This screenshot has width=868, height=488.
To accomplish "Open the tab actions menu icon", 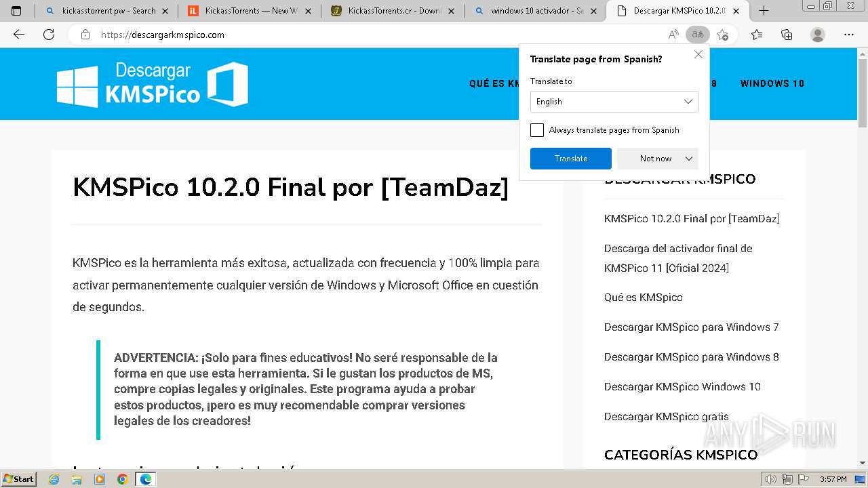I will click(16, 11).
